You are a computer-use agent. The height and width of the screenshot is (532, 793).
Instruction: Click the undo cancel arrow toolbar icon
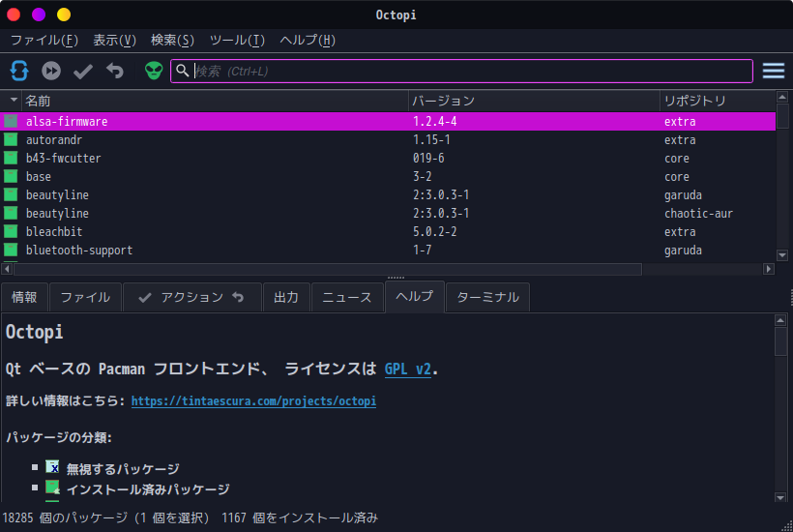(x=115, y=71)
